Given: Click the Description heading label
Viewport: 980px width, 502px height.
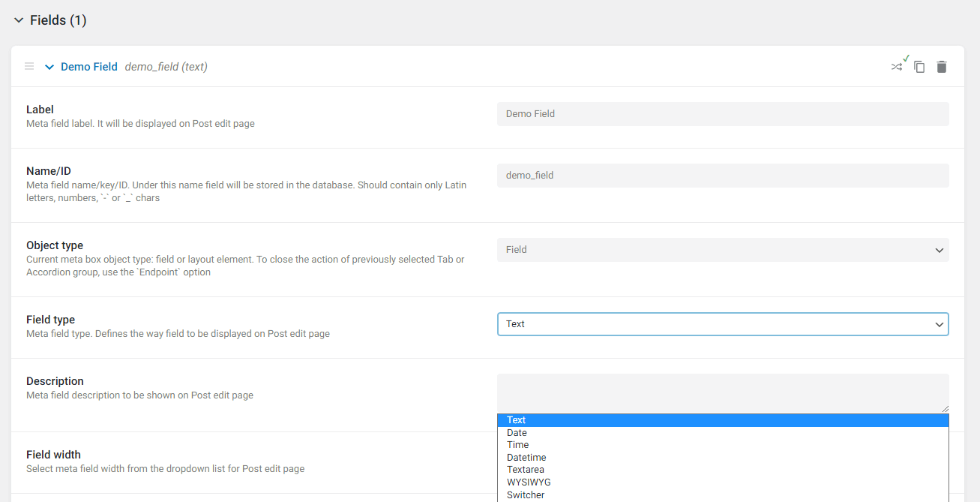Looking at the screenshot, I should tap(55, 381).
